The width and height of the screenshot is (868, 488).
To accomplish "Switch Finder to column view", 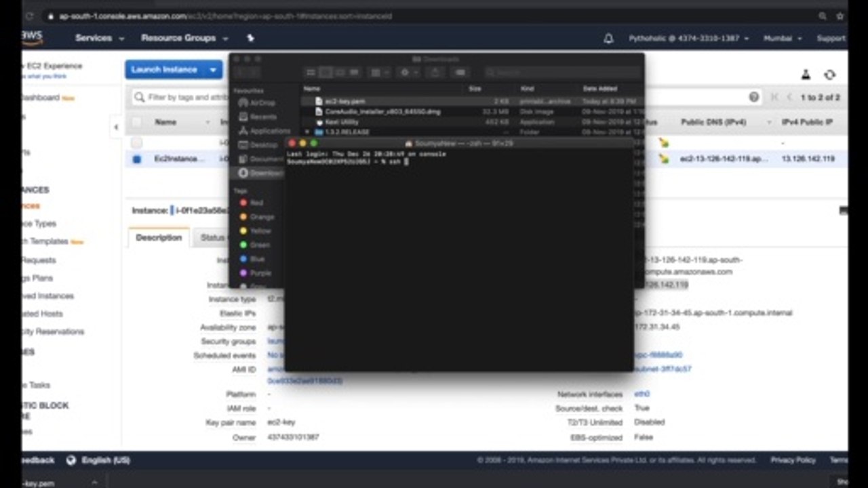I will tap(340, 73).
